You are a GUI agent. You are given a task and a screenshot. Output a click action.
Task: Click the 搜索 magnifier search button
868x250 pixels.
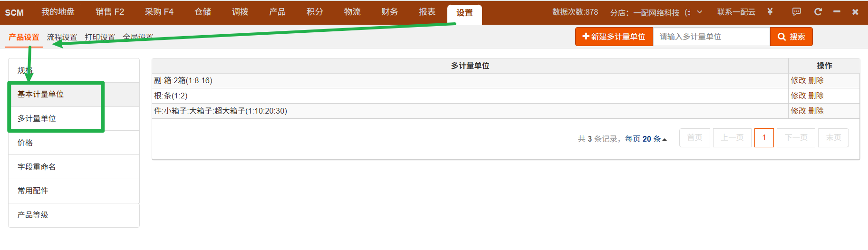click(x=791, y=37)
